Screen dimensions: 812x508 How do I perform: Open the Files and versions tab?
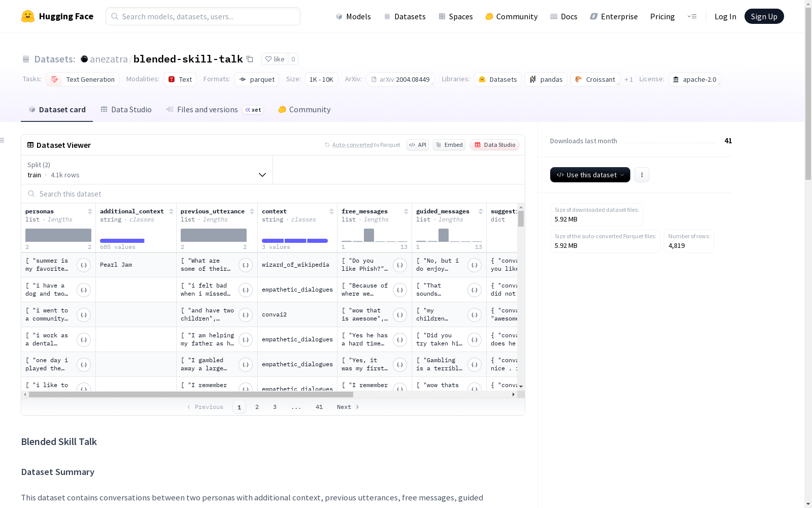pyautogui.click(x=215, y=110)
